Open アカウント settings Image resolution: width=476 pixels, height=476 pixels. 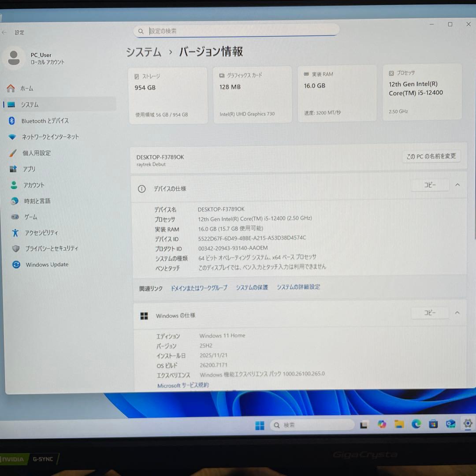coord(33,185)
